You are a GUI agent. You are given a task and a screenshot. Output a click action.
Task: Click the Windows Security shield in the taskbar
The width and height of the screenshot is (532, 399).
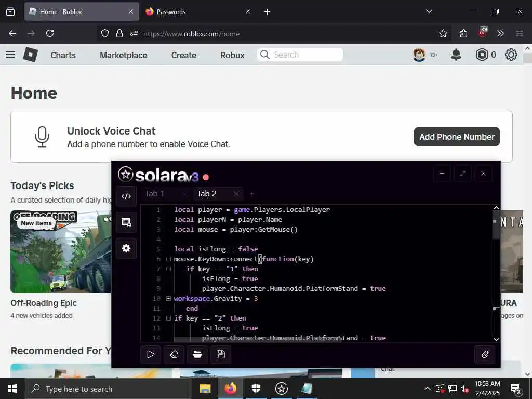(x=256, y=389)
